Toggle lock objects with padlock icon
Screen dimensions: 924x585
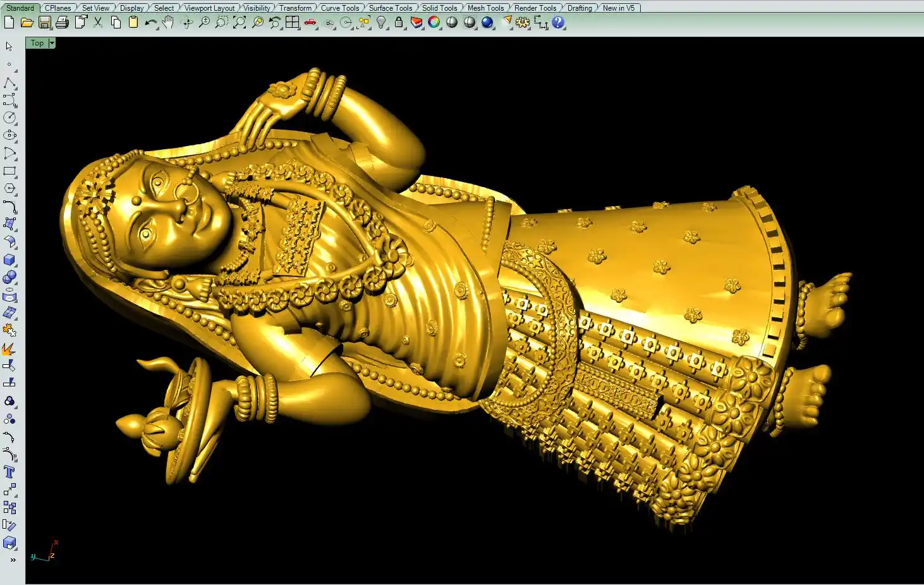point(399,23)
